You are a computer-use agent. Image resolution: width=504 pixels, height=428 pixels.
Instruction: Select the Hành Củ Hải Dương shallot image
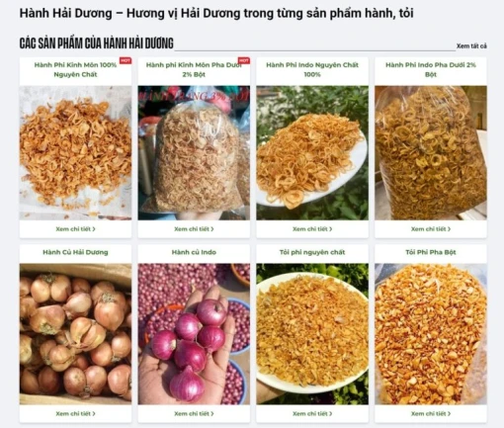[x=75, y=334]
